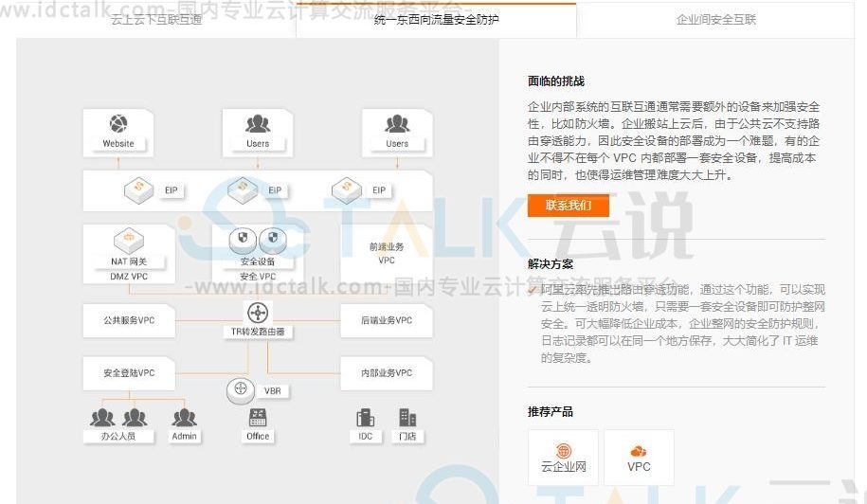This screenshot has height=504, width=867.
Task: Click the VBR round router icon
Action: [x=241, y=389]
